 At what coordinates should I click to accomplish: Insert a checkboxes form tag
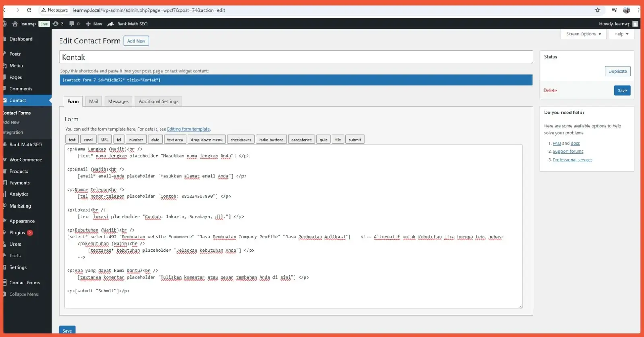point(241,140)
